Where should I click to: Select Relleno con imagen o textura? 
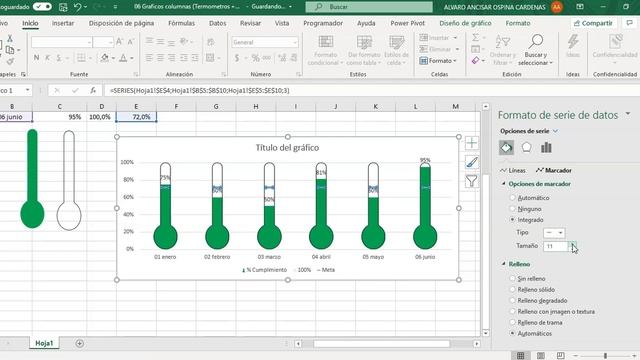512,311
